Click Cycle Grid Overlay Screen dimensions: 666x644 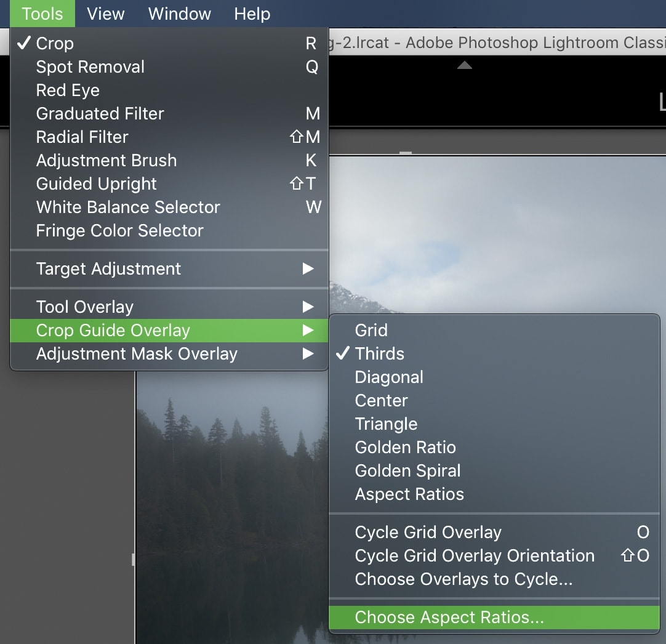[x=494, y=532]
